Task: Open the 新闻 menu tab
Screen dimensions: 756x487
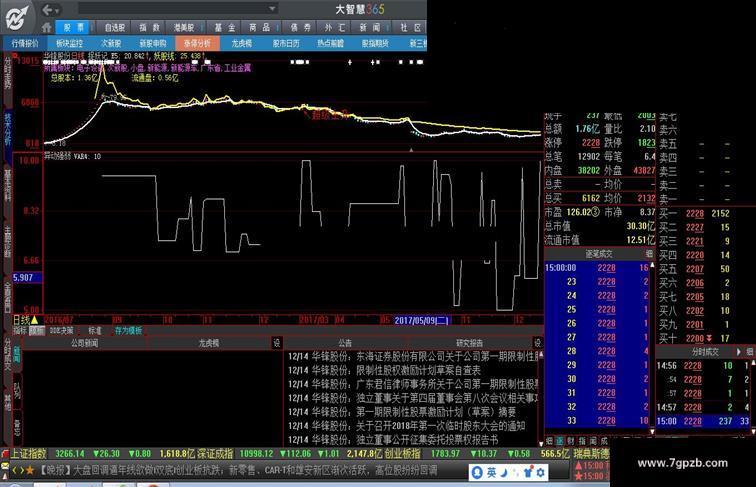Action: pos(370,27)
